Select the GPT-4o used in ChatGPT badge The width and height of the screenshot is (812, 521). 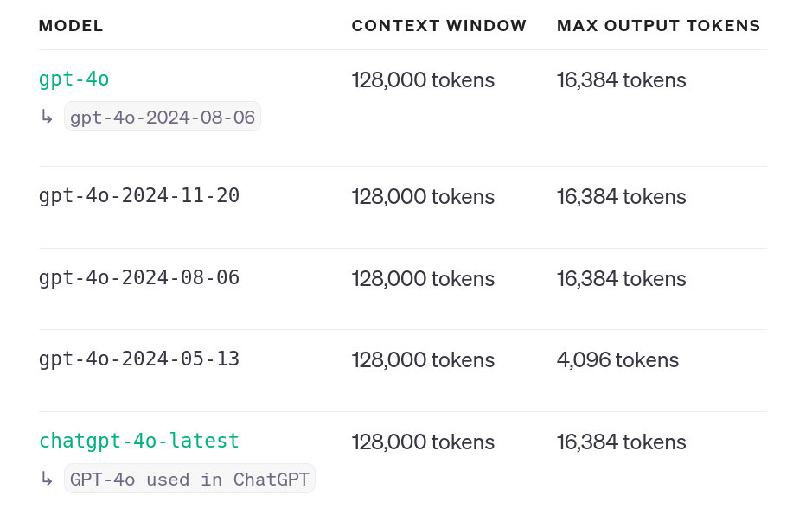point(189,480)
